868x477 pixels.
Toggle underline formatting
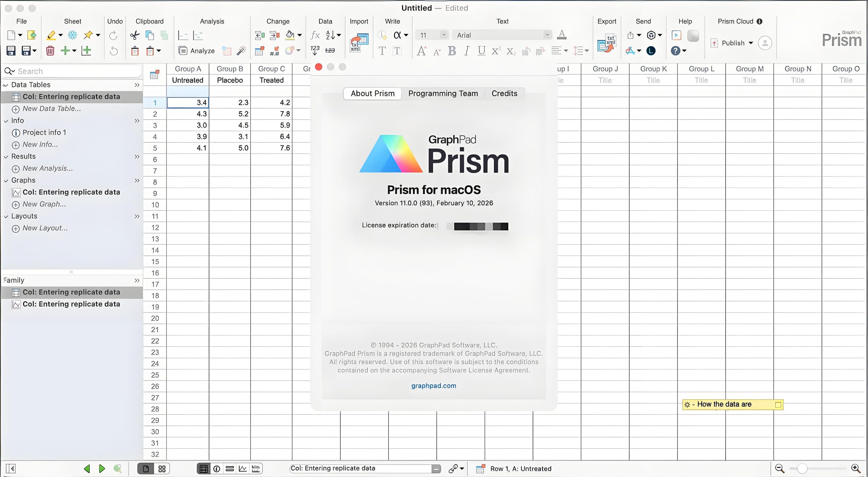(481, 51)
